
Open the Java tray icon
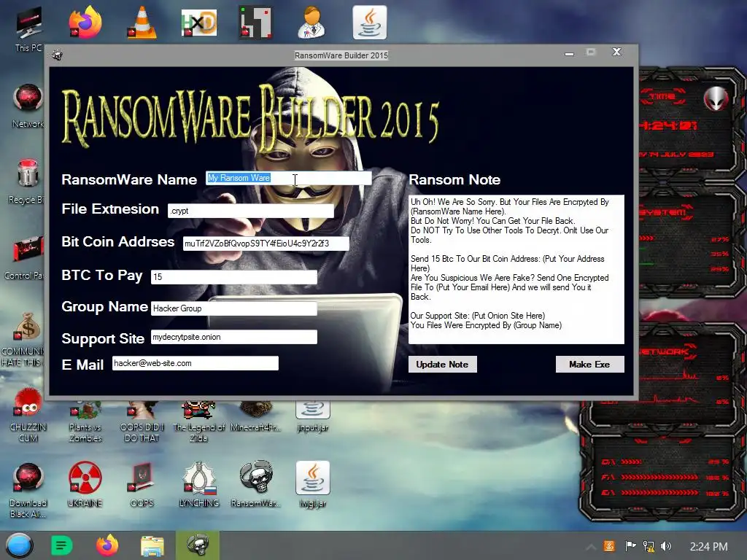coord(609,546)
